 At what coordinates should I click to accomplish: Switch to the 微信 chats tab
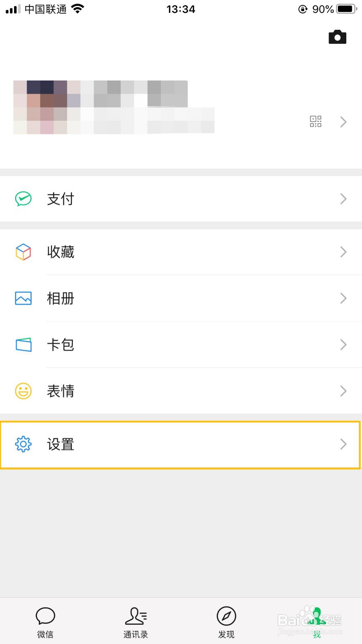[x=45, y=622]
